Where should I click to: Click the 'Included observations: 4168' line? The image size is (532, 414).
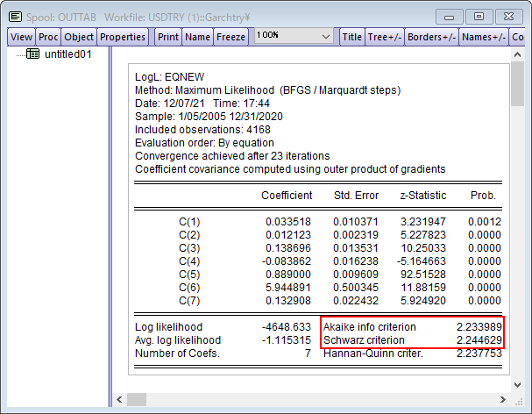pos(202,130)
